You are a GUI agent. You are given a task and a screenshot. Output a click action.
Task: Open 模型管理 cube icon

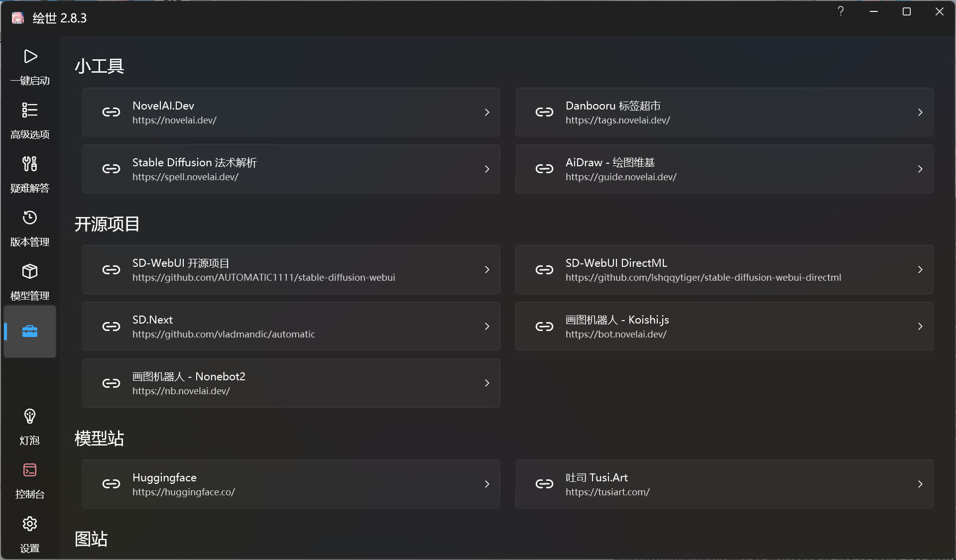30,271
